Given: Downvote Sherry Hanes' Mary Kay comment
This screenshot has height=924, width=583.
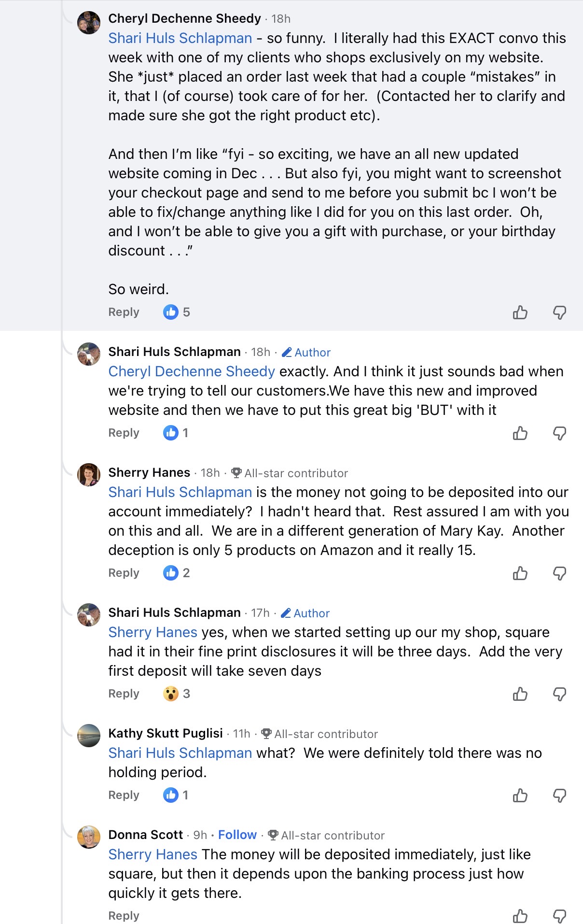Looking at the screenshot, I should pos(559,573).
